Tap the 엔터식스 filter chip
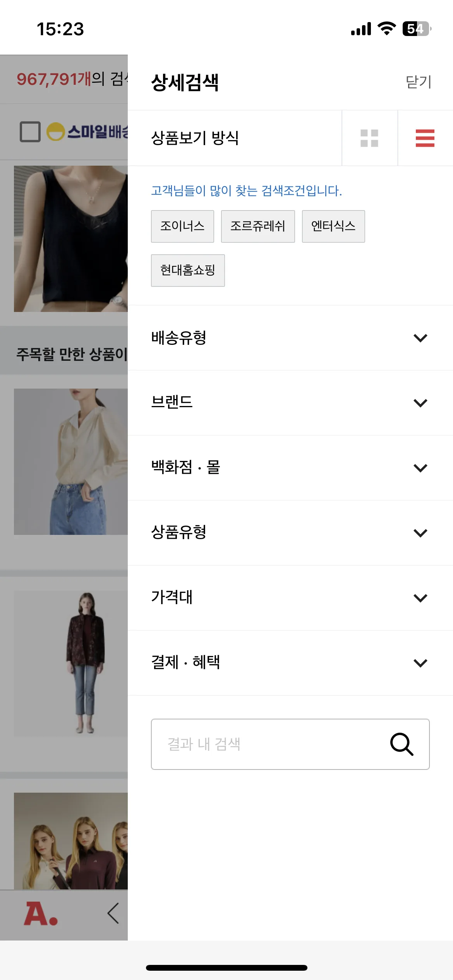 [333, 226]
